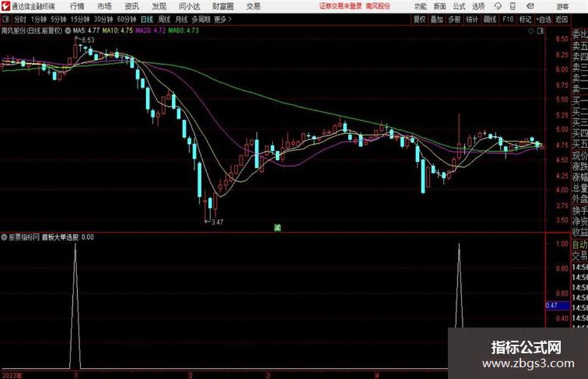
Task: Click the MA5: 4.77 indicator label
Action: [x=86, y=30]
